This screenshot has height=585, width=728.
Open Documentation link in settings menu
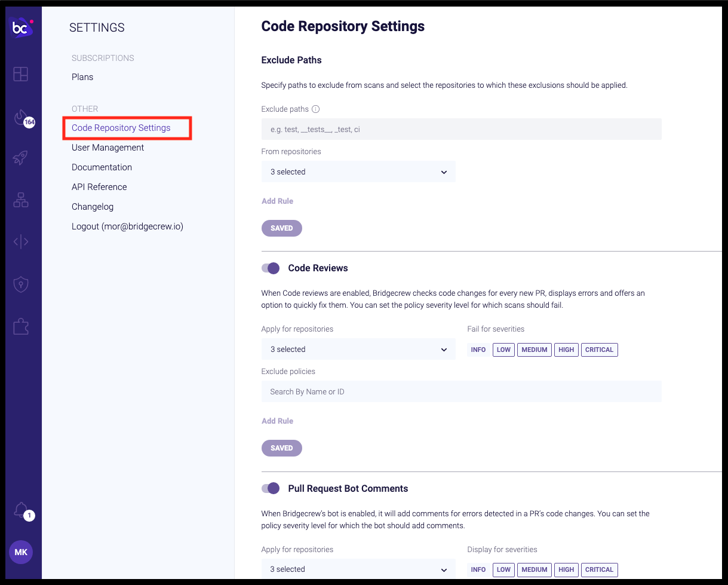(102, 167)
